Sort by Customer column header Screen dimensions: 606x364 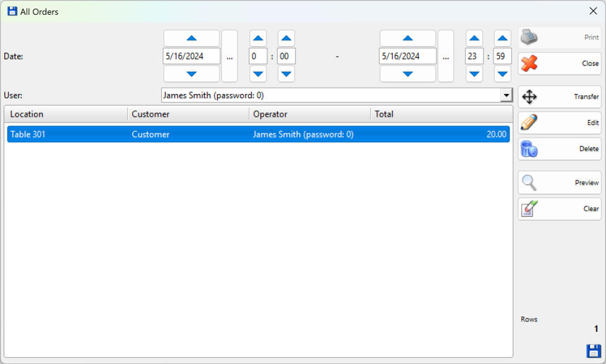tap(188, 114)
